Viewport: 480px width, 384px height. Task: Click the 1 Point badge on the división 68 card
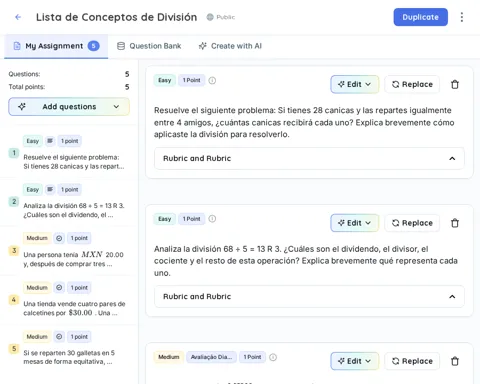[191, 219]
